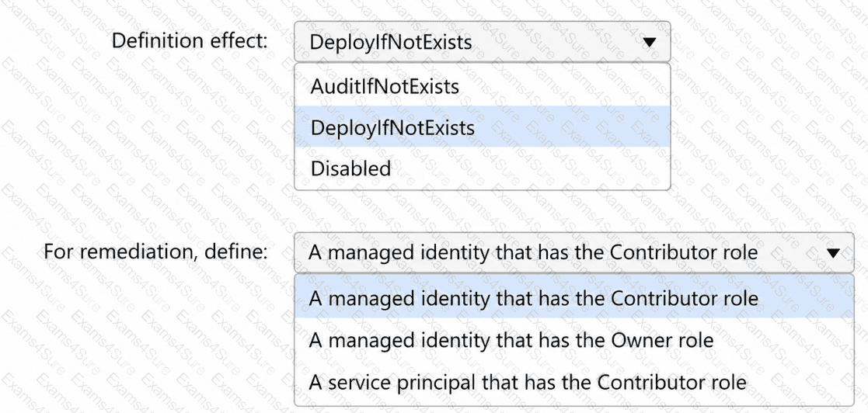Screen dimensions: 868x413
Task: Select the Disabled effect option
Action: [482, 168]
